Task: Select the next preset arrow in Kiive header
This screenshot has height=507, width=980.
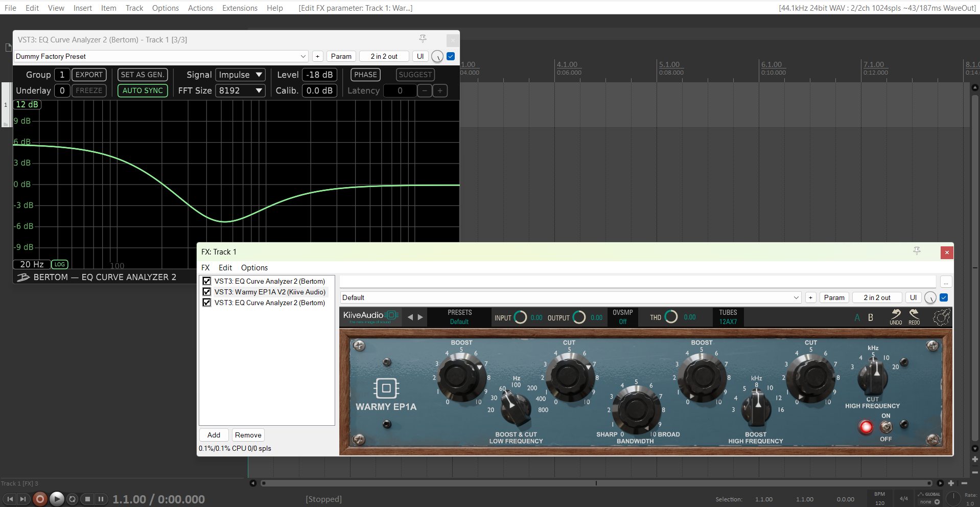Action: click(421, 317)
